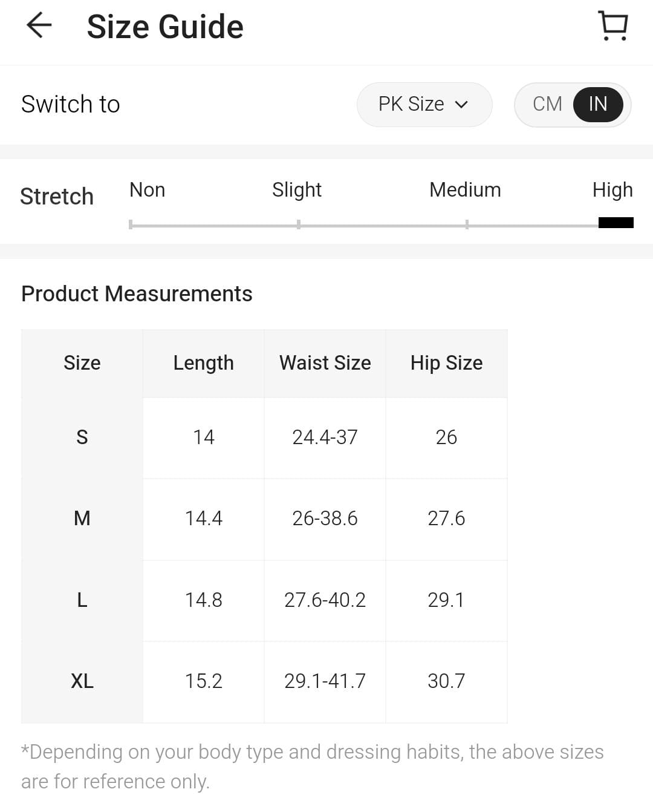
Task: Select the S size row
Action: point(82,437)
